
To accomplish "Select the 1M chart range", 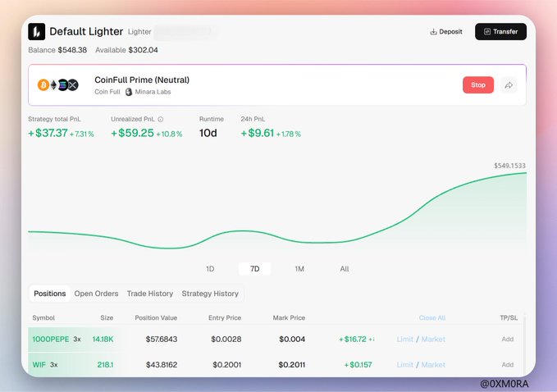I will tap(299, 269).
